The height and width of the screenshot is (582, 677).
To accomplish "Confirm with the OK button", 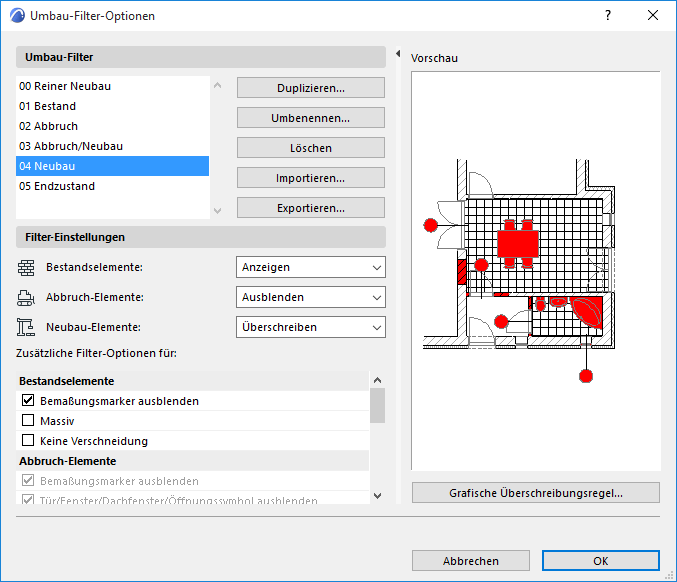I will (x=601, y=561).
